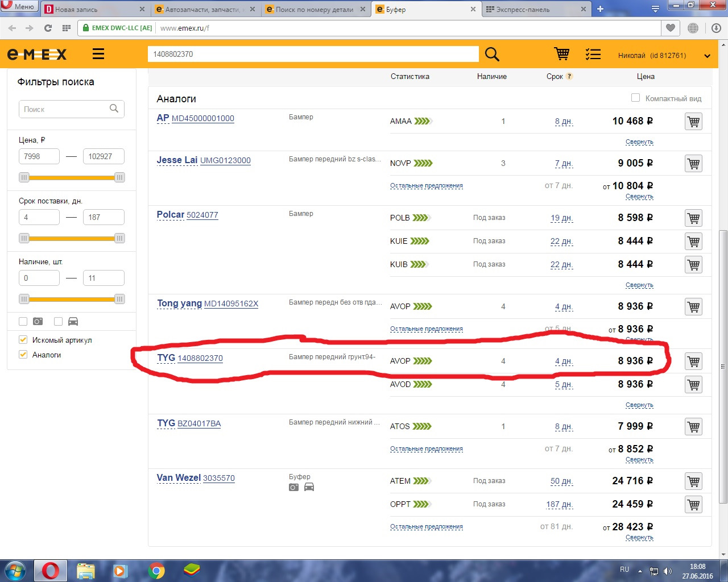Click the search icon in the filter Поиск box

point(114,109)
